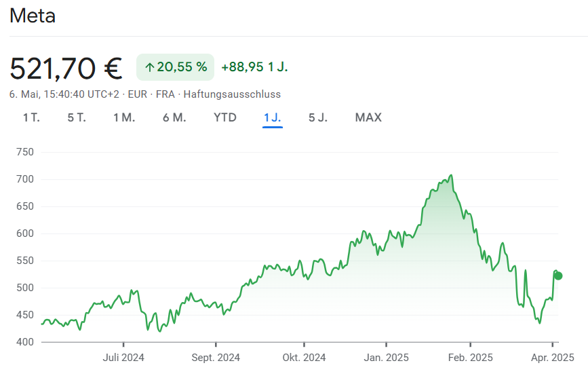Click the green current-price dot on chart

(x=558, y=276)
